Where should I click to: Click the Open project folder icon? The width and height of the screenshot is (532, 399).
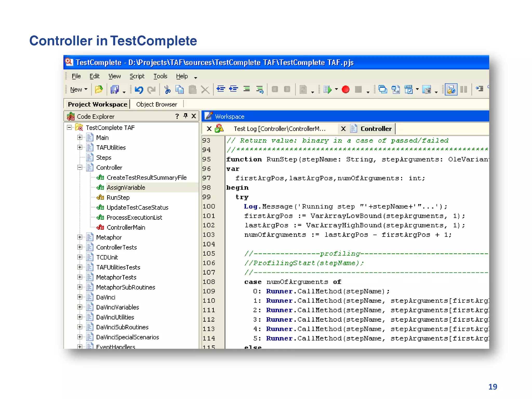pyautogui.click(x=99, y=90)
